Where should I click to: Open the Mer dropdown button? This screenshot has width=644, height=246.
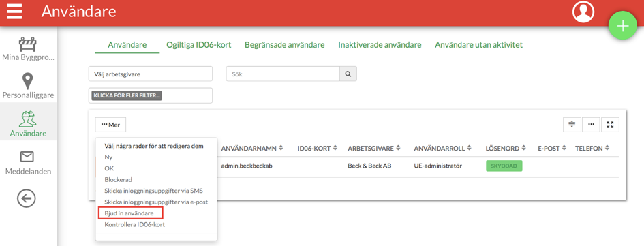110,125
